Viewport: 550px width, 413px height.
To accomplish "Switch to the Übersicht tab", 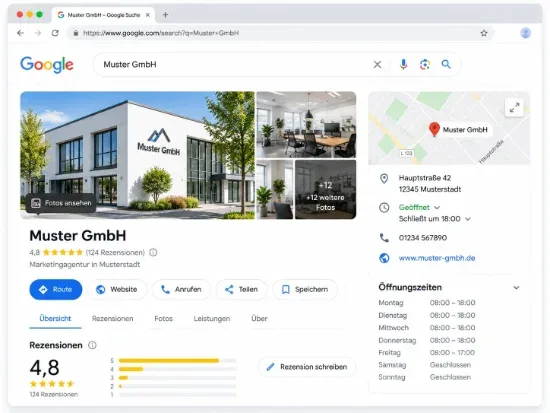I will coord(55,319).
